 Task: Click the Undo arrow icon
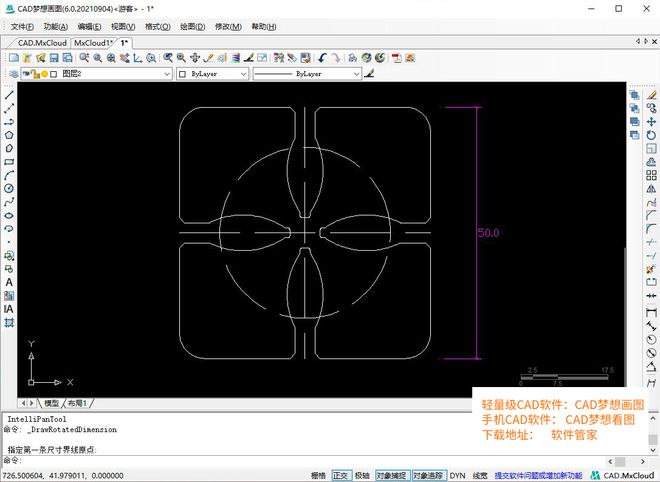[322, 58]
